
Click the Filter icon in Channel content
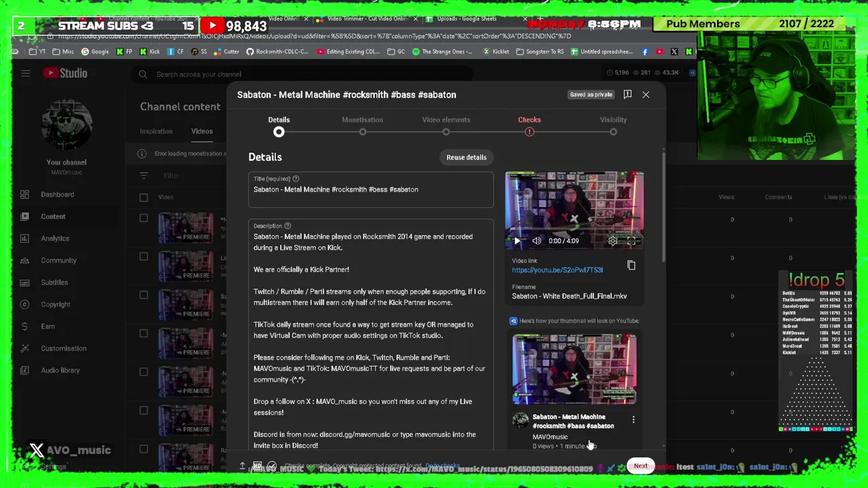coord(144,176)
